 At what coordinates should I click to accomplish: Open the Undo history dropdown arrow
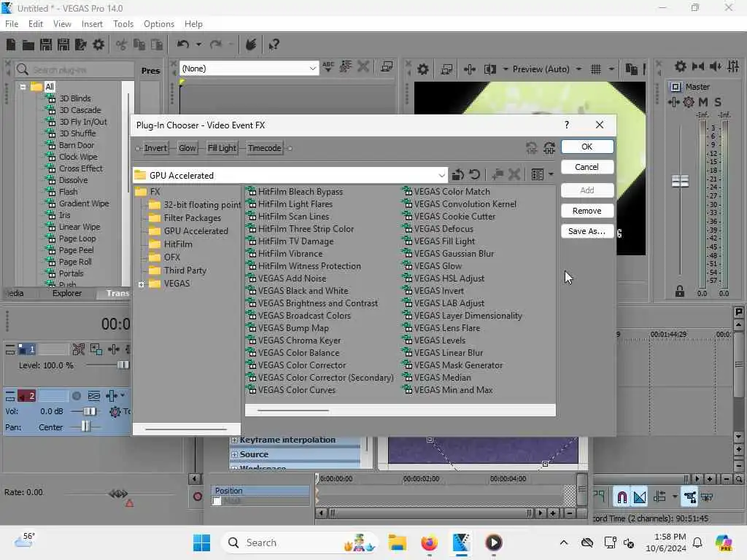pos(198,44)
